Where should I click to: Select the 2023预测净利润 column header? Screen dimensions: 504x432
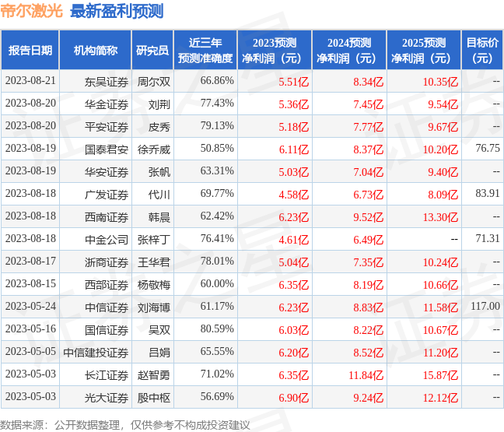point(275,50)
